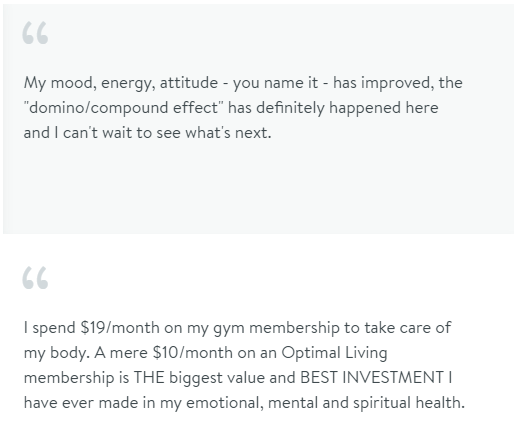The height and width of the screenshot is (422, 514).
Task: Click the line starting "My mood, energy, attitude"
Action: 243,83
